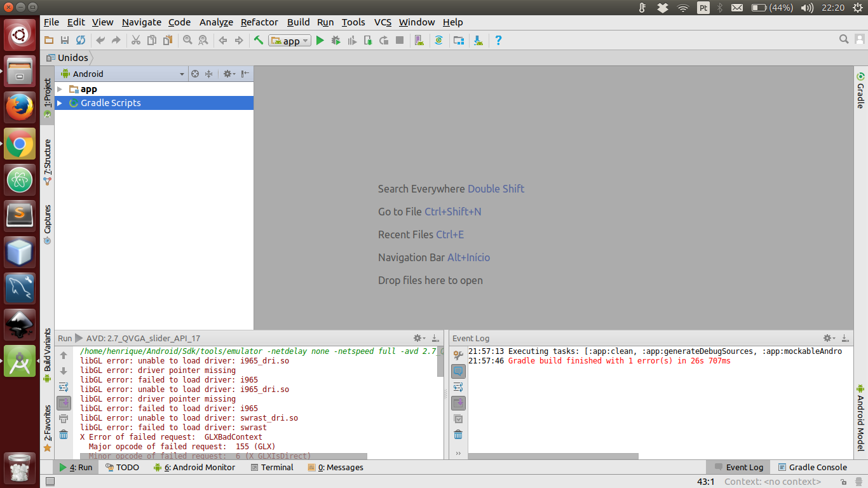Click the Scroll from Source target icon
The image size is (868, 488).
[x=195, y=74]
